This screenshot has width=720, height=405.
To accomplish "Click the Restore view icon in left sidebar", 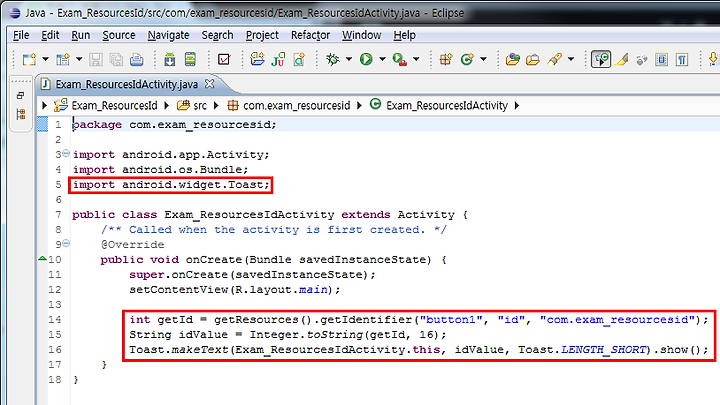I will tap(20, 96).
